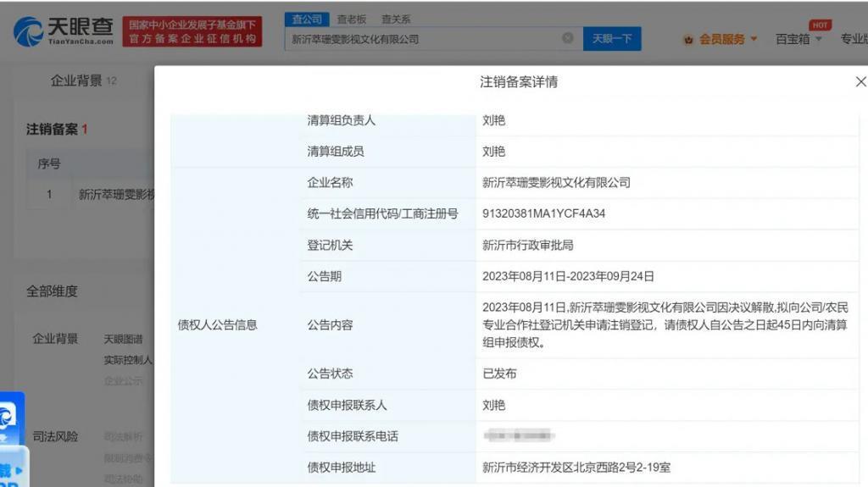This screenshot has height=487, width=868.
Task: Click the red 国家中小企业发展子基金 banner
Action: click(x=192, y=31)
